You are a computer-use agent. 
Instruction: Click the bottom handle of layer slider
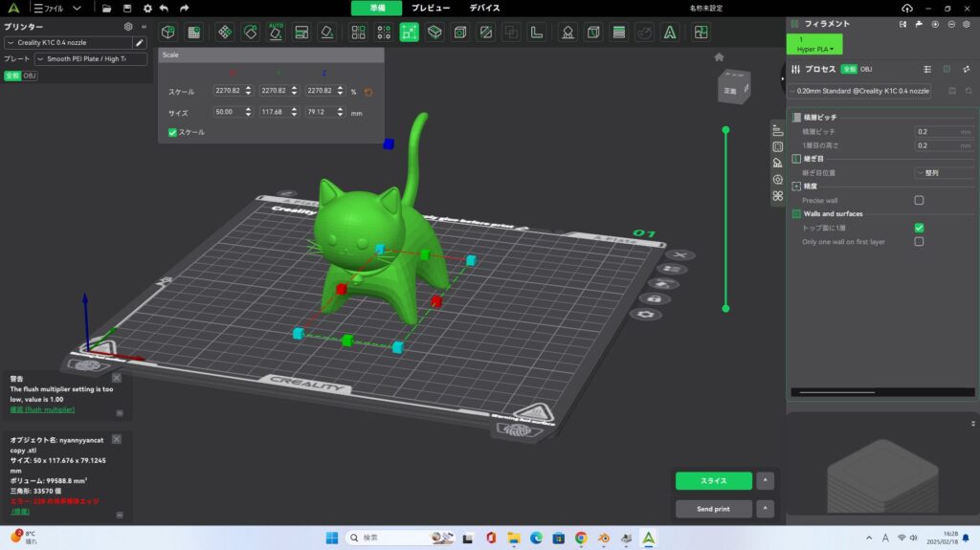[x=725, y=308]
